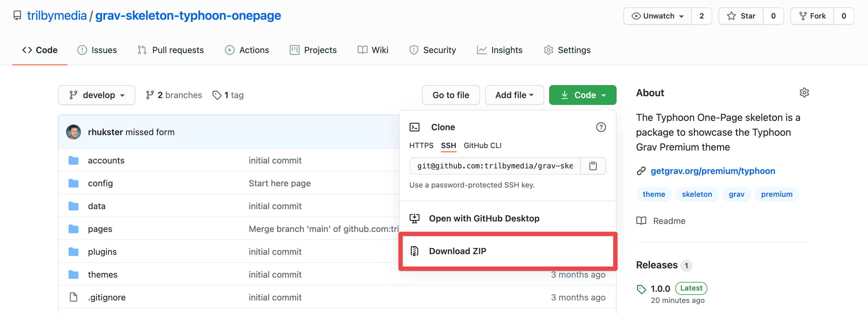
Task: View the 2 branches link
Action: click(174, 95)
